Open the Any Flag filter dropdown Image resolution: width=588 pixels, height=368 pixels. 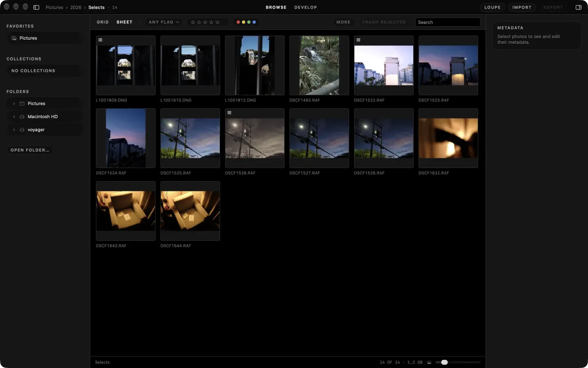[x=164, y=22]
